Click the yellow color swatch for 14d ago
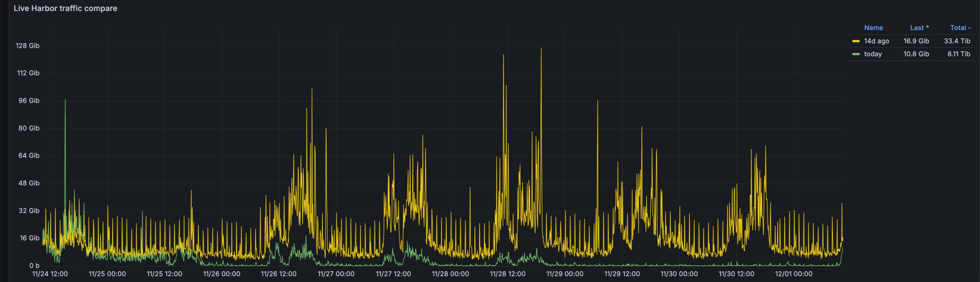 [x=856, y=41]
